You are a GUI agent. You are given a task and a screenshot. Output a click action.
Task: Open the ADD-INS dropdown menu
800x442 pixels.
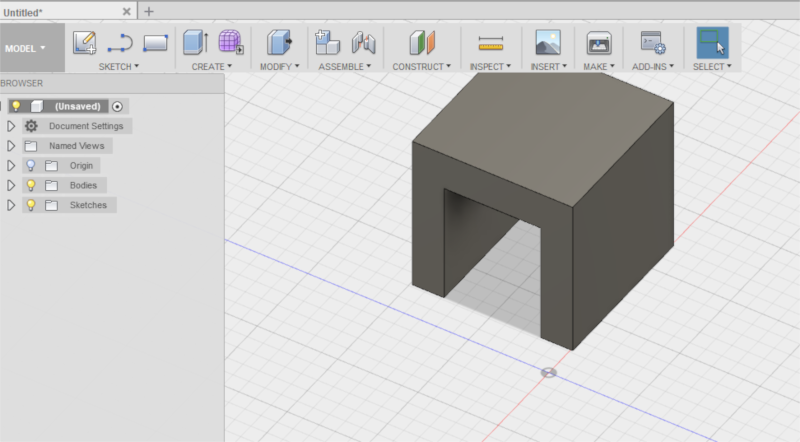[653, 66]
